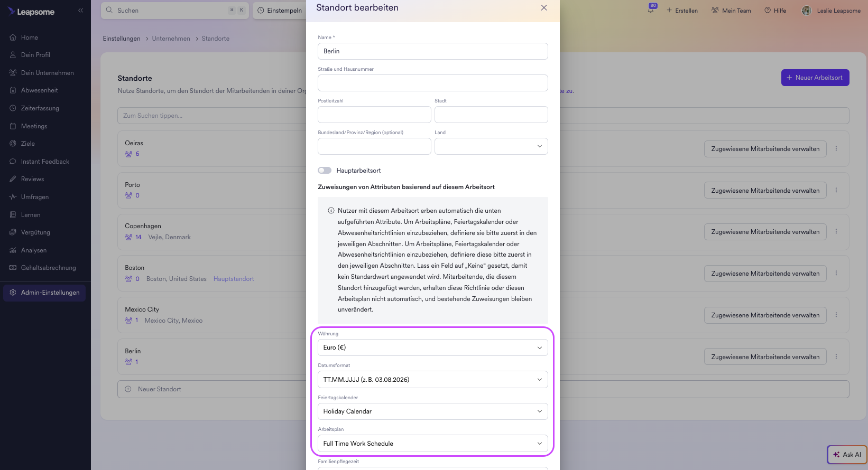Image resolution: width=868 pixels, height=470 pixels.
Task: Click the Gehaltsabrechnung money icon
Action: (13, 268)
